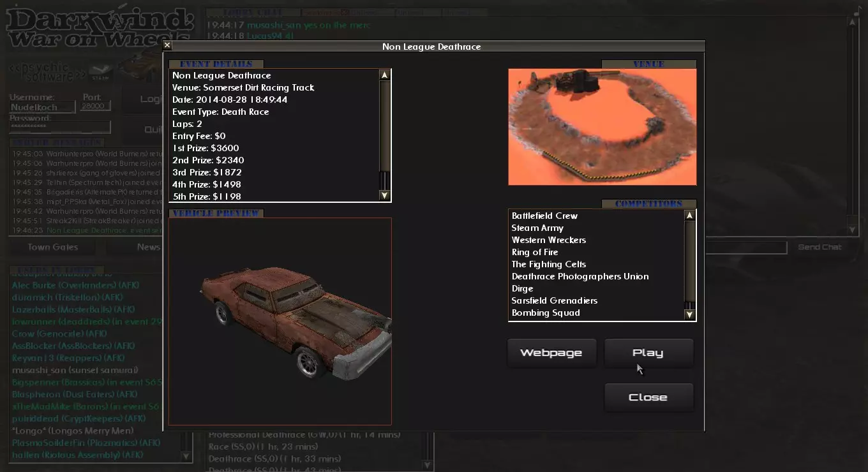
Task: Open Town Gates in the lobby window
Action: tap(53, 247)
